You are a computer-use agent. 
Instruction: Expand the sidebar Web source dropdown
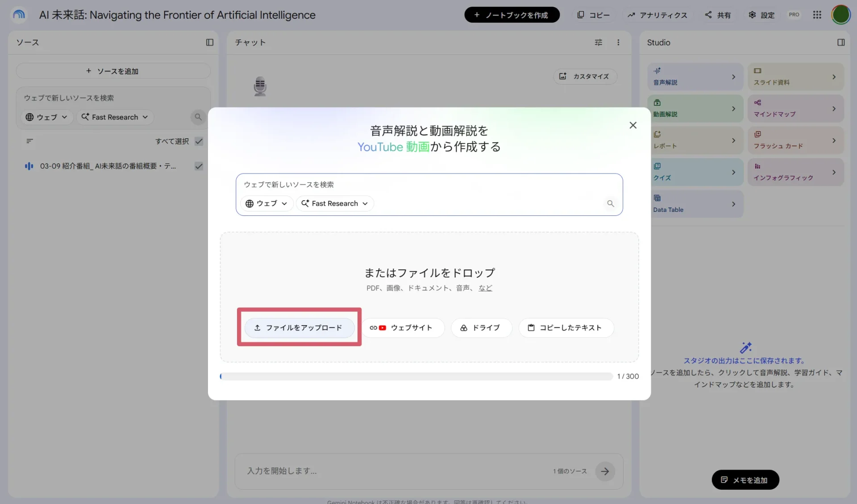[x=46, y=117]
